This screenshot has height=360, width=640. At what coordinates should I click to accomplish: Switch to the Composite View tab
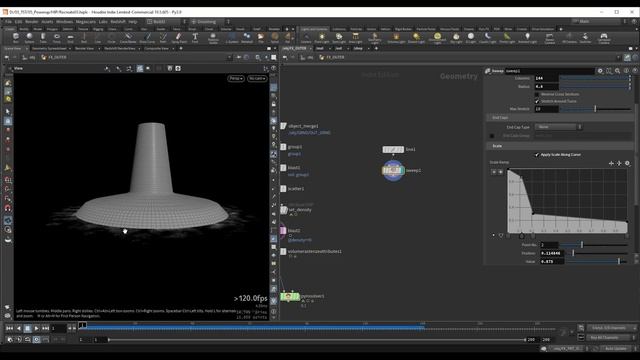point(156,49)
